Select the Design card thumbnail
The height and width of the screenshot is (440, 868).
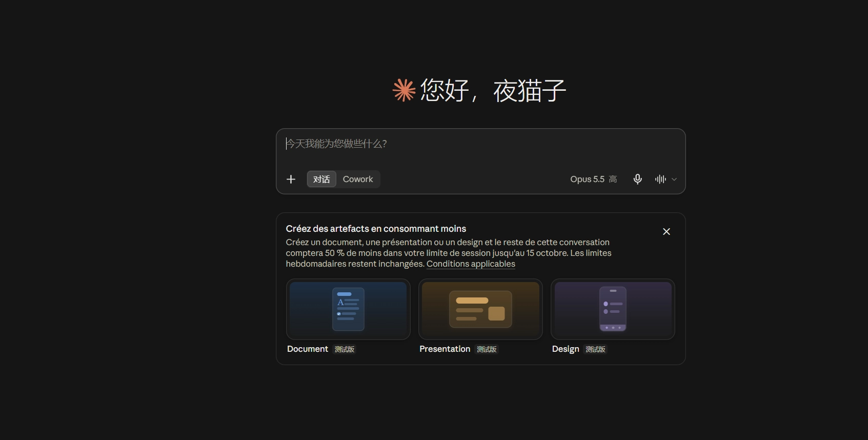[x=613, y=309]
